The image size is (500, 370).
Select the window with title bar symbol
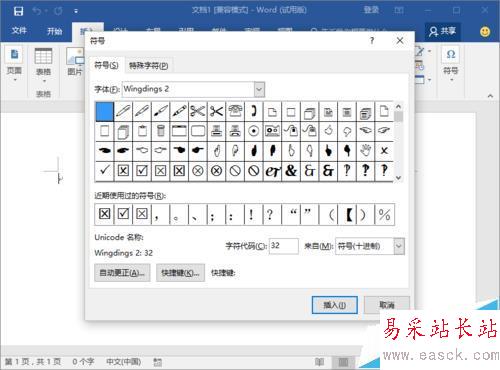[179, 131]
